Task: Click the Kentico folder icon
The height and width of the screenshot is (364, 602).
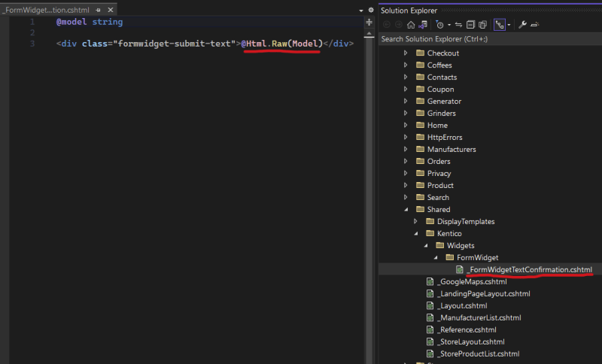Action: (x=430, y=233)
